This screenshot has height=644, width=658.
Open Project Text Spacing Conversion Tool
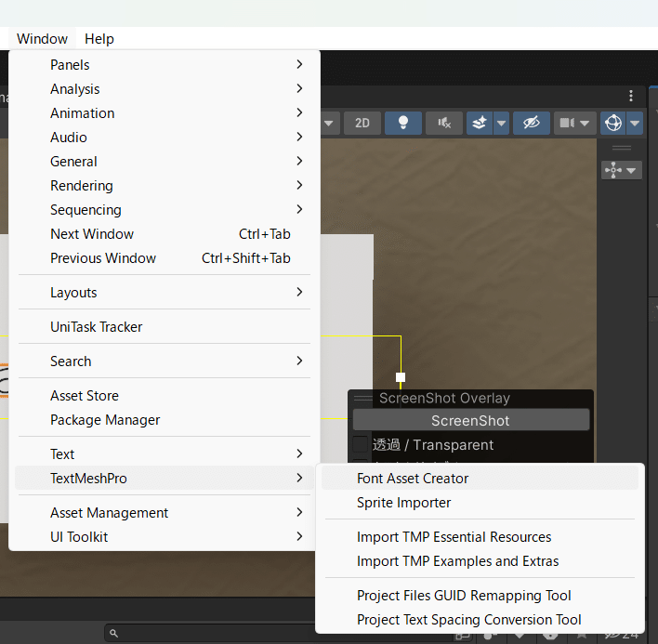pyautogui.click(x=480, y=620)
